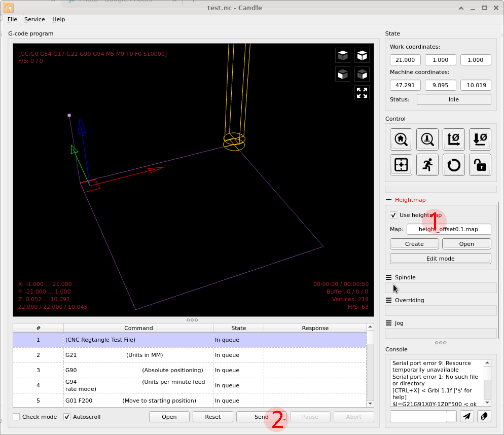Click the console command input field

[423, 416]
